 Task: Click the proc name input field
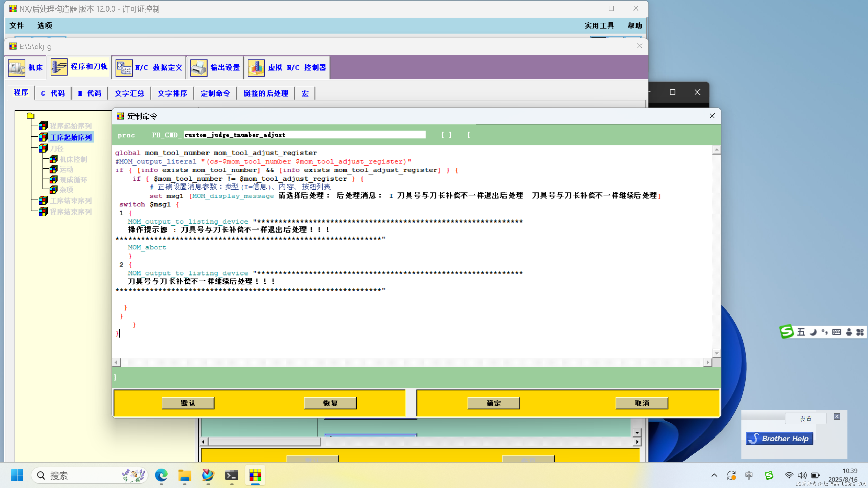click(x=304, y=135)
